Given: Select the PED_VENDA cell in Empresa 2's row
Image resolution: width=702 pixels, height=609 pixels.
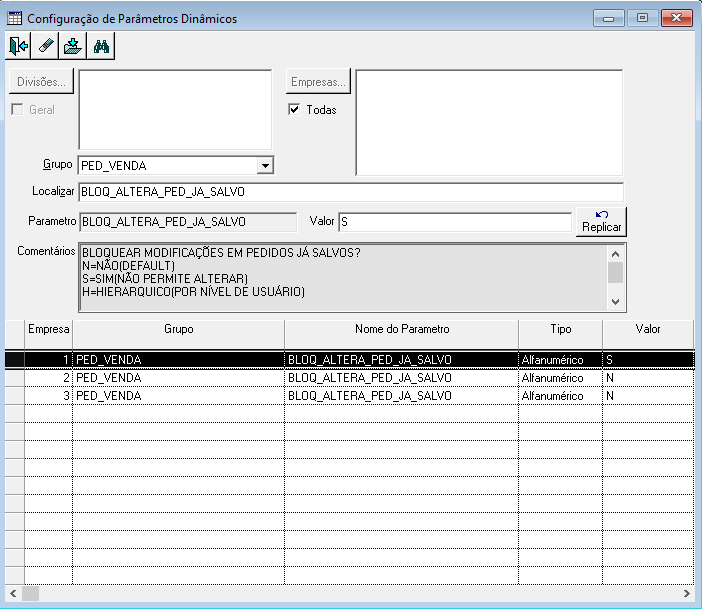Looking at the screenshot, I should (179, 378).
